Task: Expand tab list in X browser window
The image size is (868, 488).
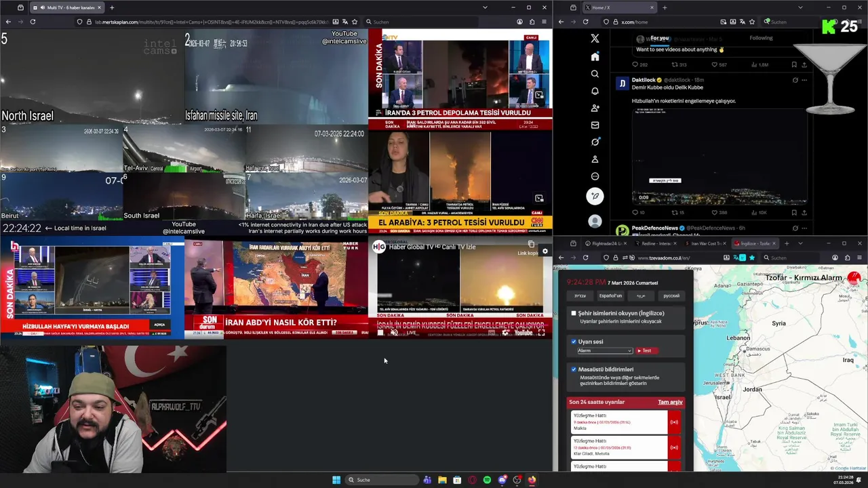Action: pos(800,7)
